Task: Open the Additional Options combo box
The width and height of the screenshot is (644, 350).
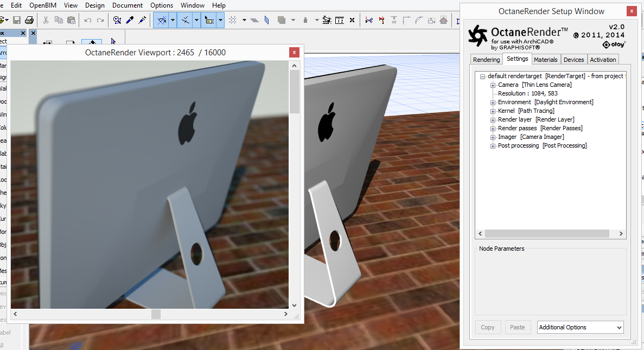Action: click(581, 327)
